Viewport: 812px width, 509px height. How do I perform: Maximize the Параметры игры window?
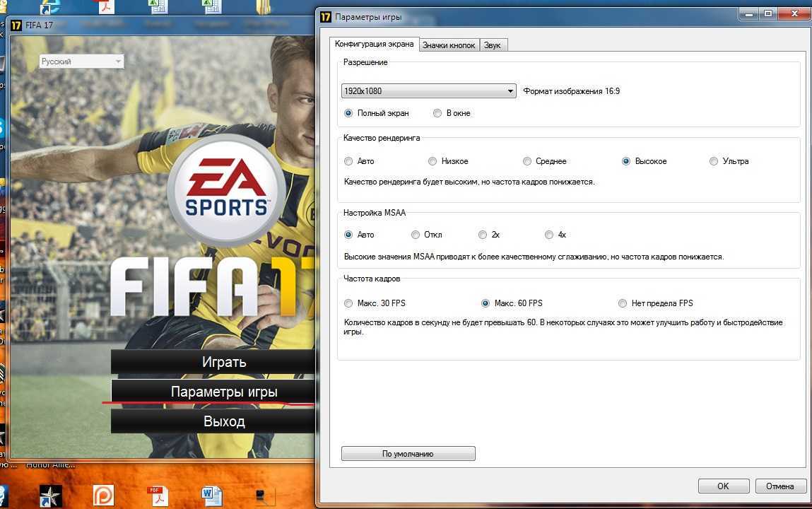(x=768, y=14)
